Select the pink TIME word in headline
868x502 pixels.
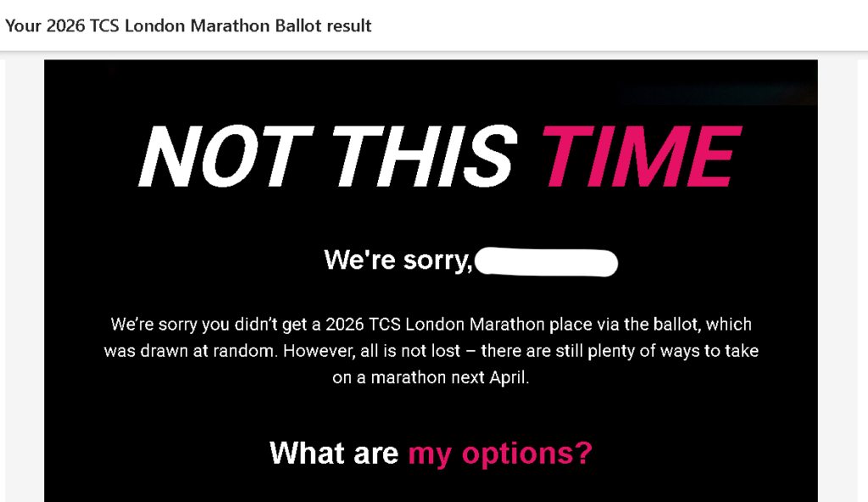click(641, 156)
